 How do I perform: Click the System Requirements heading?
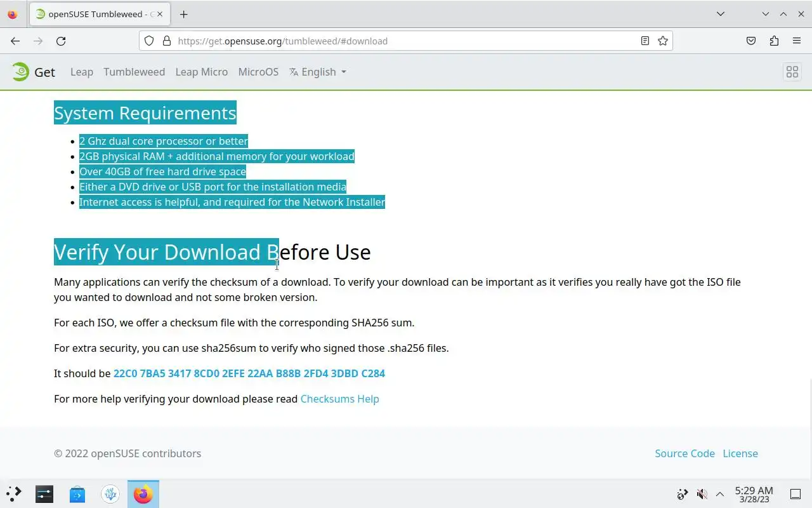(145, 112)
